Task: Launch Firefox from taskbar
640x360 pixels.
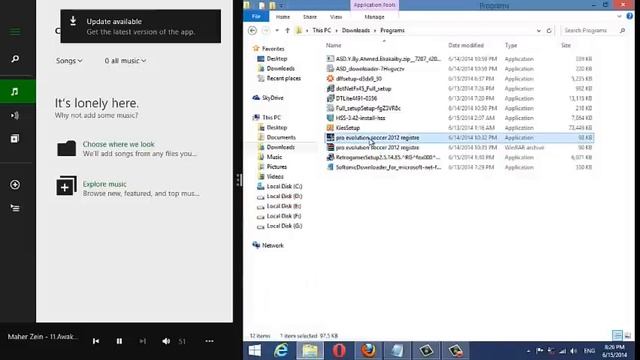Action: pos(368,351)
